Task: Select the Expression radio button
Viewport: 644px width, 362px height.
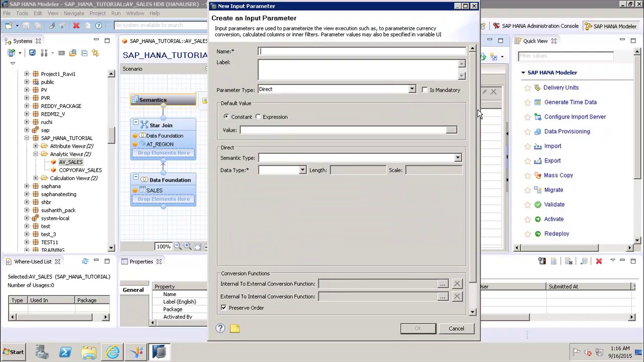Action: click(x=258, y=117)
